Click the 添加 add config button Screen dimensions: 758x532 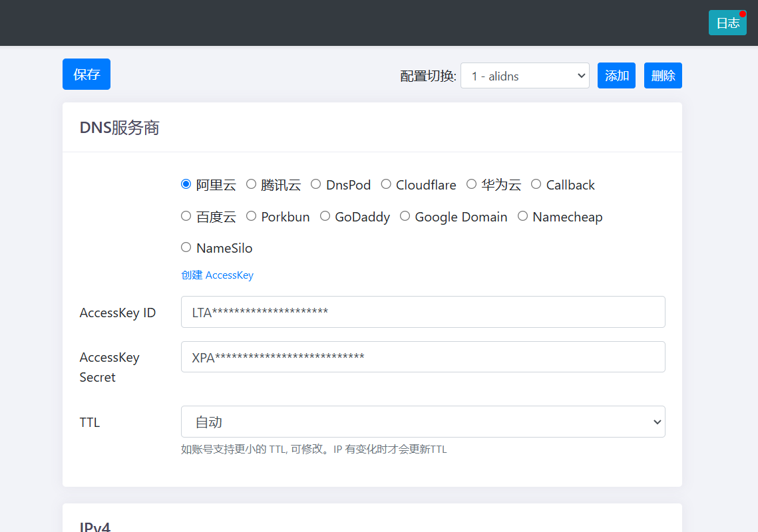[616, 76]
